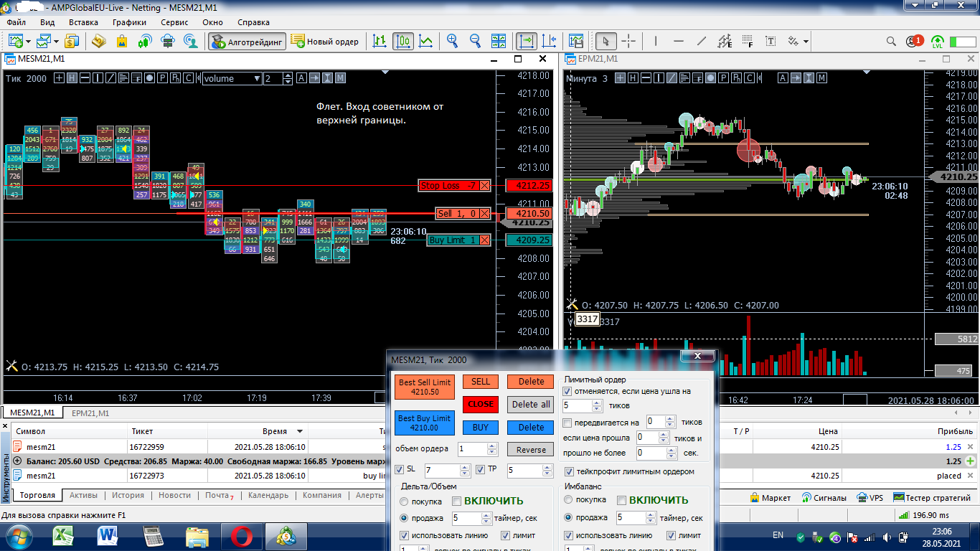
Task: Open Opera browser from the taskbar
Action: point(241,536)
